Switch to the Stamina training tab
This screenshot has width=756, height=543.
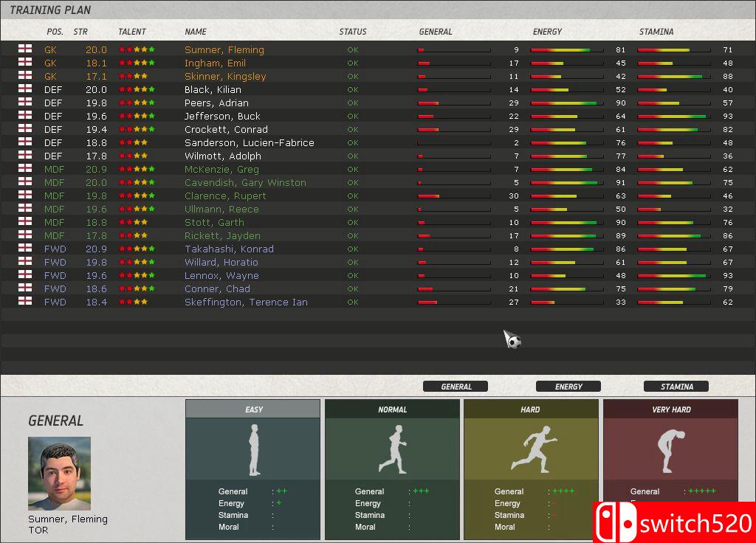click(676, 387)
